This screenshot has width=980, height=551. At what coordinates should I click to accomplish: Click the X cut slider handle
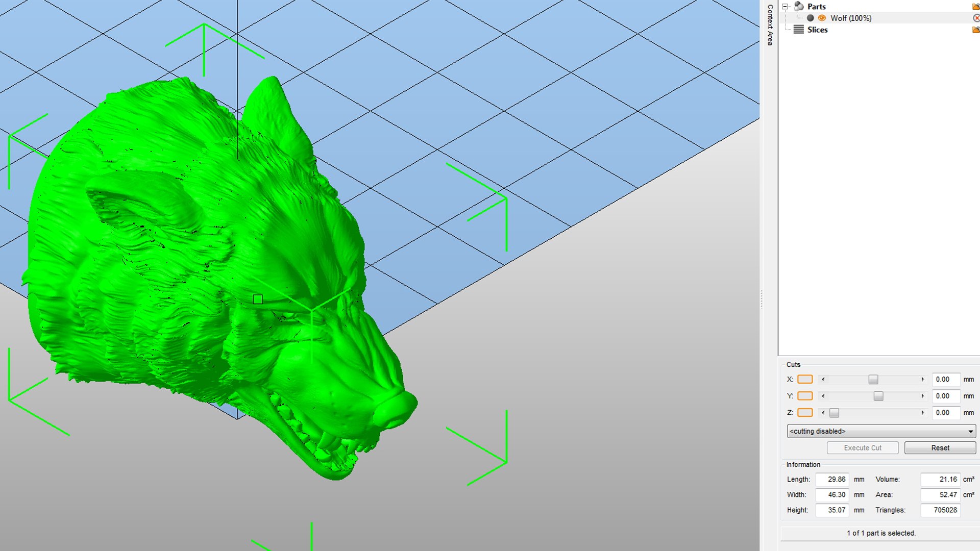(873, 380)
